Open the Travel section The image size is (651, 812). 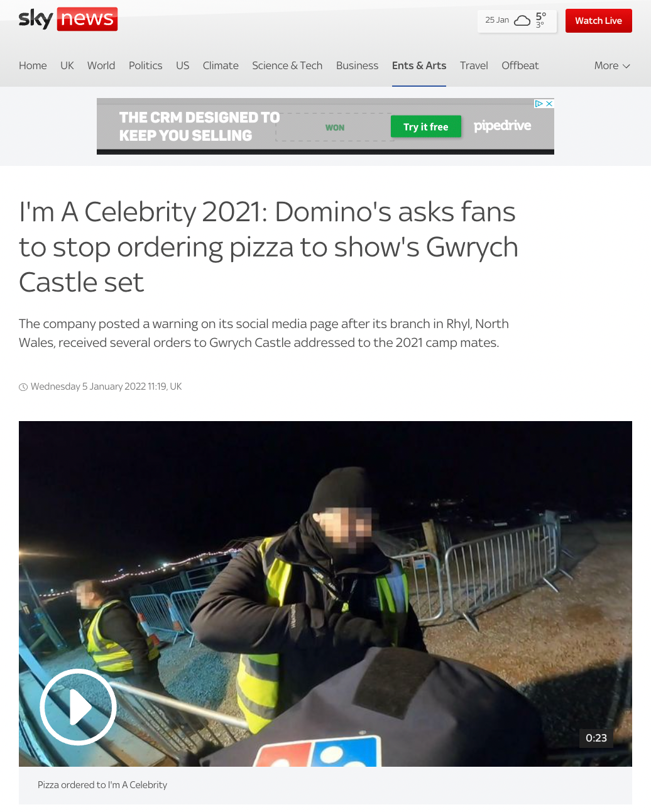click(474, 65)
